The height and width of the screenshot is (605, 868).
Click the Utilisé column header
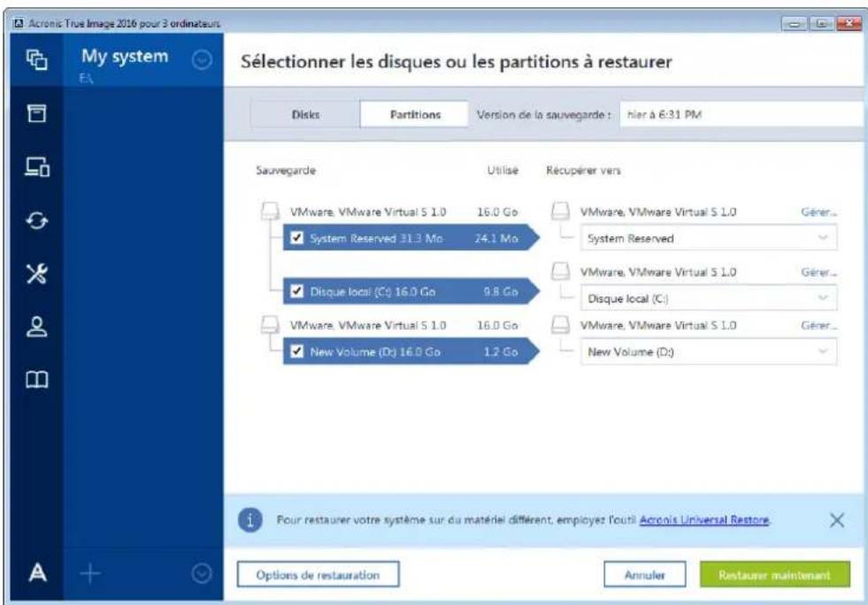[x=503, y=170]
